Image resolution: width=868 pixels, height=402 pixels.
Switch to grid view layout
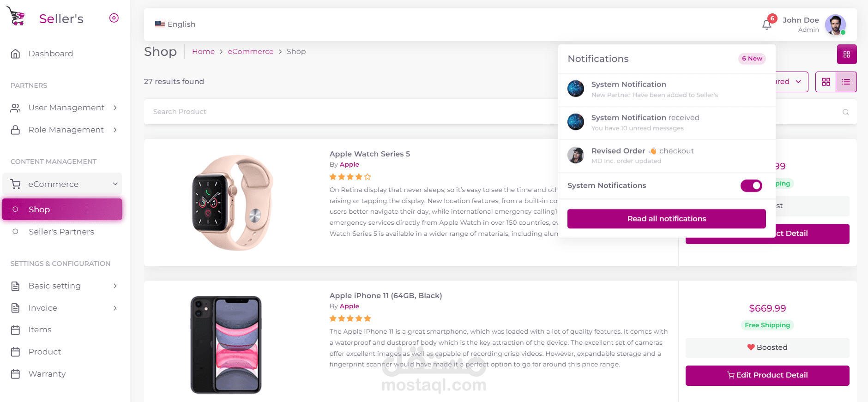[x=826, y=82]
